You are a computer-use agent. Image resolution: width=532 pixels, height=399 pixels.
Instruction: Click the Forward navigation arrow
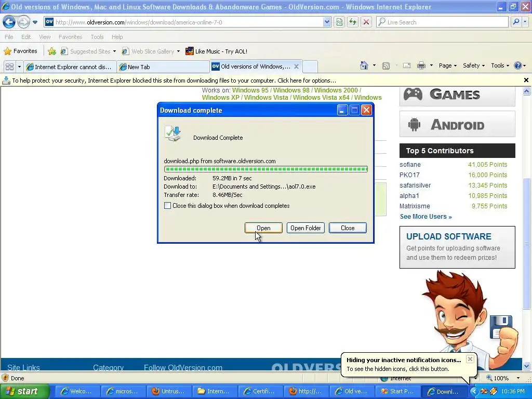point(23,22)
